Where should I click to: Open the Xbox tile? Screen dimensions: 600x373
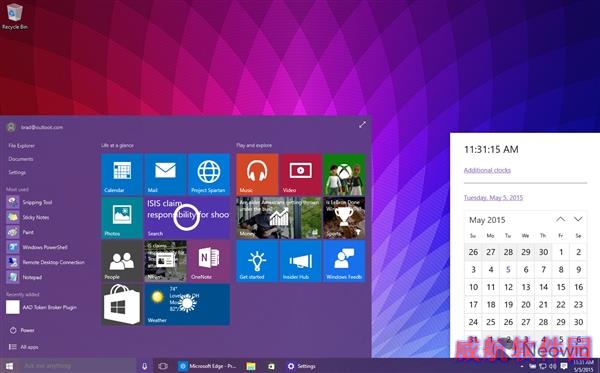pos(344,174)
